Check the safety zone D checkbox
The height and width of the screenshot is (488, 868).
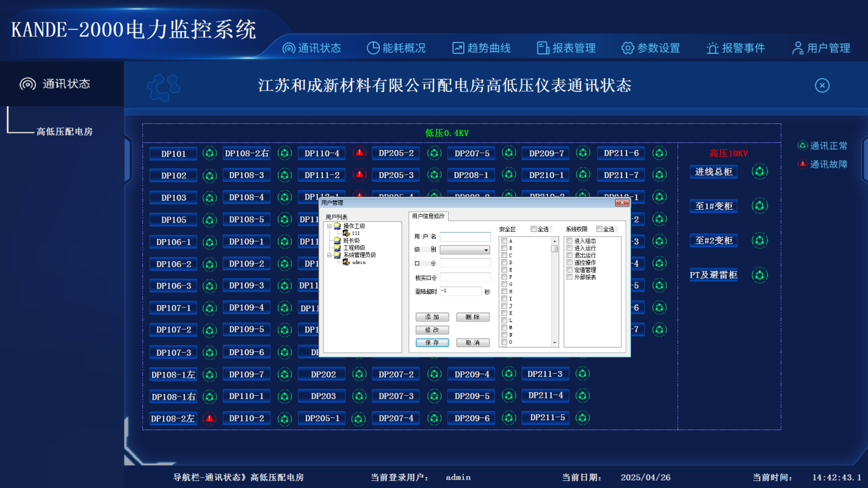point(505,262)
